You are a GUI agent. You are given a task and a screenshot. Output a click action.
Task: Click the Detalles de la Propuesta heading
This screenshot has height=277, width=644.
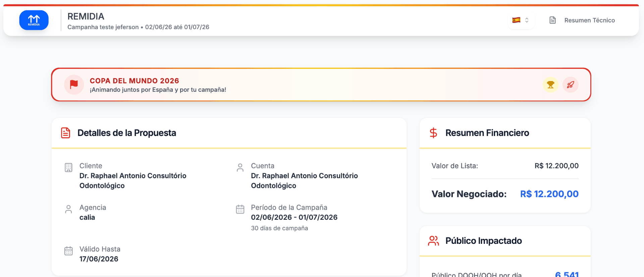pyautogui.click(x=127, y=133)
